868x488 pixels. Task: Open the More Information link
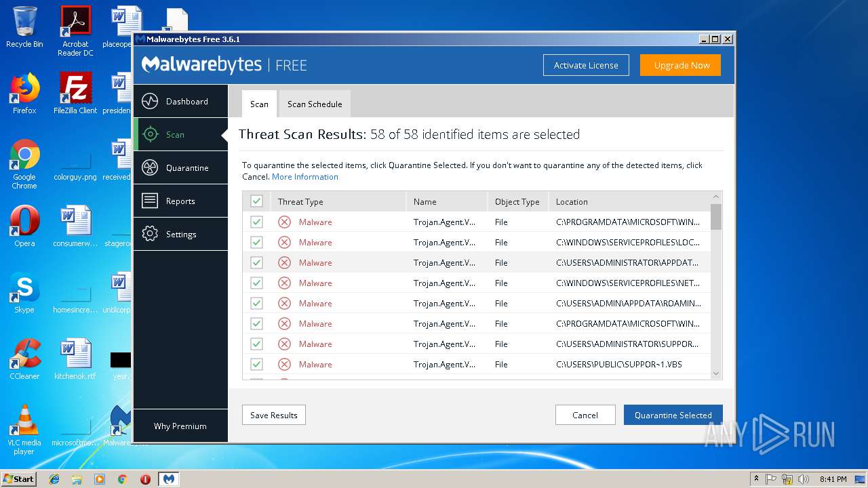click(x=305, y=177)
